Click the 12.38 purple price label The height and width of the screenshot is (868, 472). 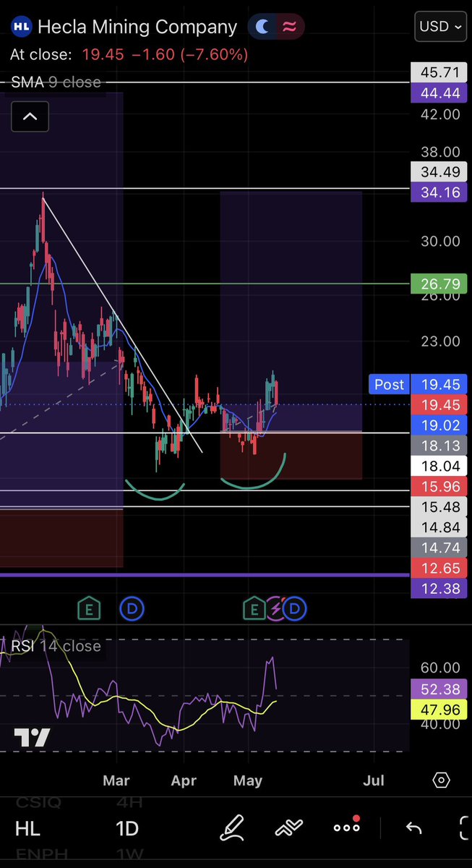point(440,589)
